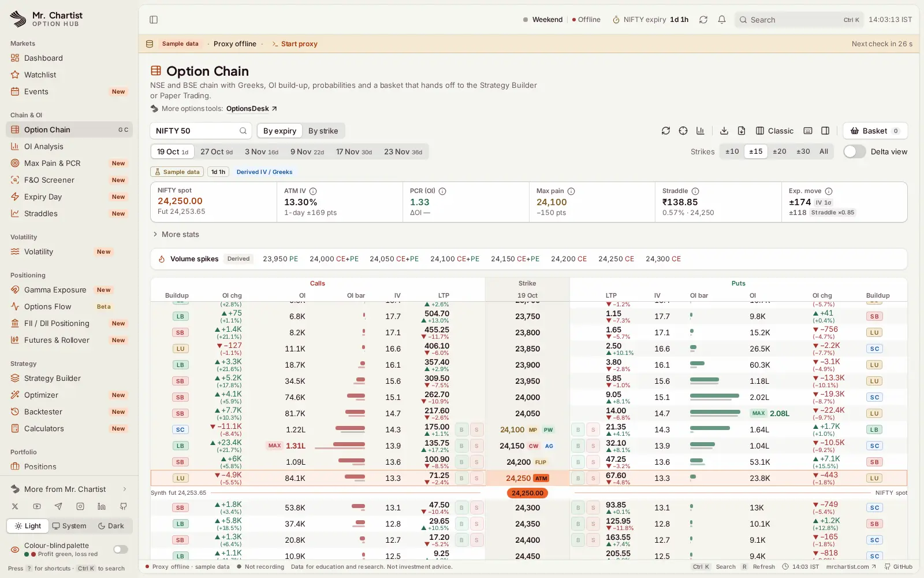The image size is (924, 578).
Task: Open OI Analysis in the sidebar
Action: tap(69, 146)
